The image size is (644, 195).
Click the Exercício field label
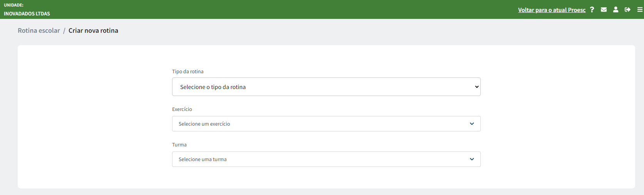pos(182,109)
